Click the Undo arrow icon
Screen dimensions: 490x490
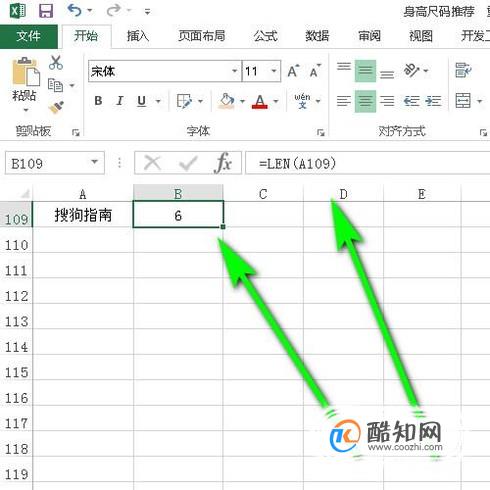[x=74, y=10]
